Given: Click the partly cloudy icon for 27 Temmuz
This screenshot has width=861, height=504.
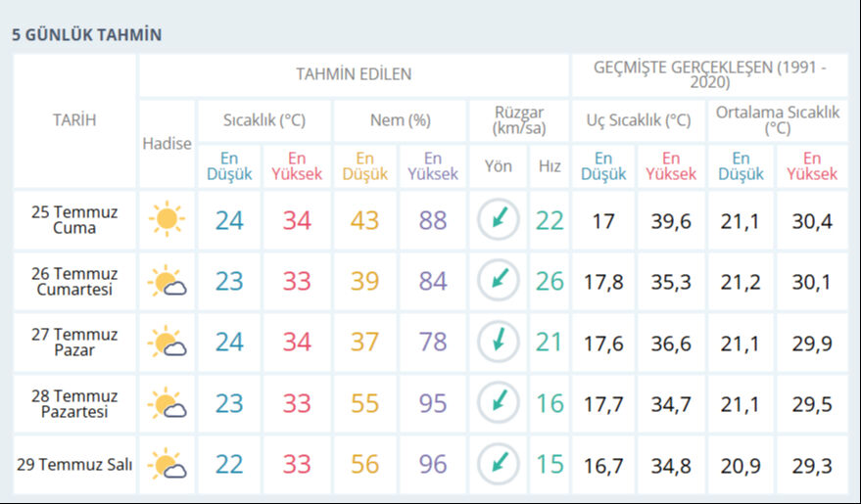Looking at the screenshot, I should point(167,342).
